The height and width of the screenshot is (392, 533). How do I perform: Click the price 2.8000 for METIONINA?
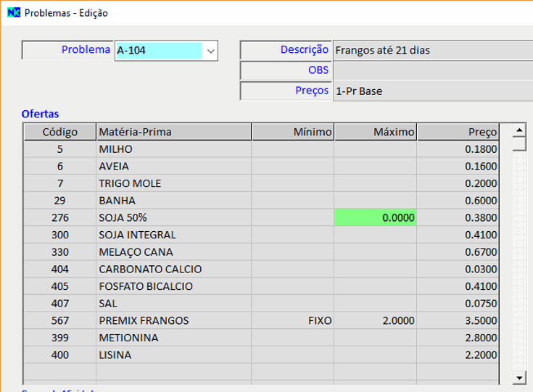[458, 338]
